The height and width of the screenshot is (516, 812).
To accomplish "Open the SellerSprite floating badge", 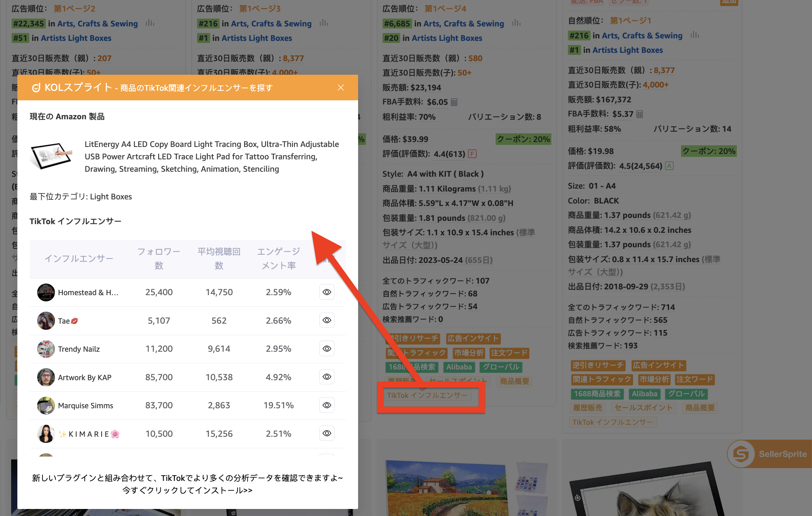I will (x=769, y=454).
